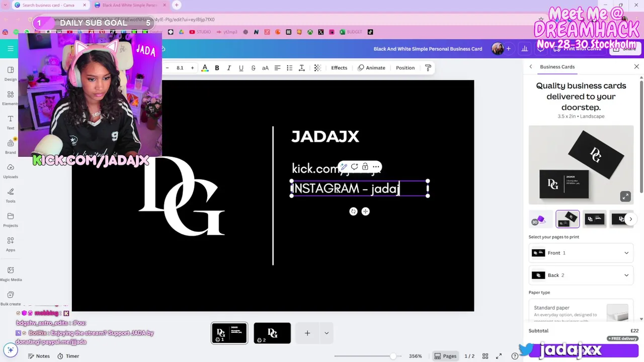
Task: Open the transparency checkerboard control
Action: pos(317,68)
